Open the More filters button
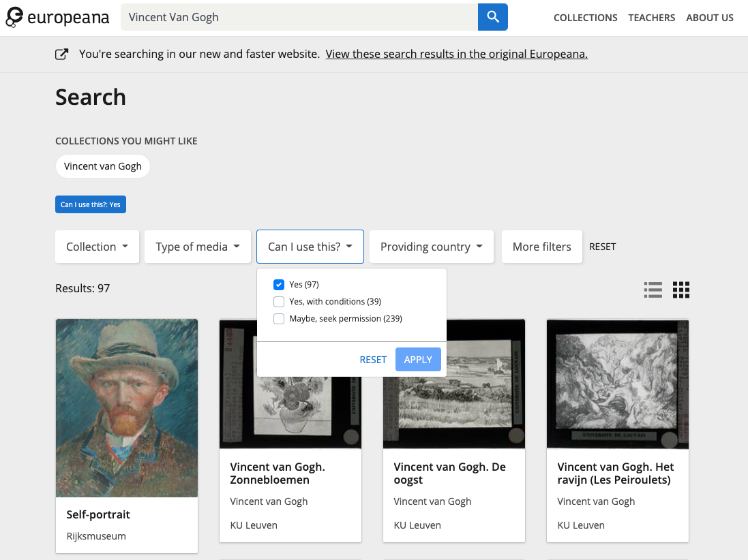The height and width of the screenshot is (560, 748). point(541,247)
